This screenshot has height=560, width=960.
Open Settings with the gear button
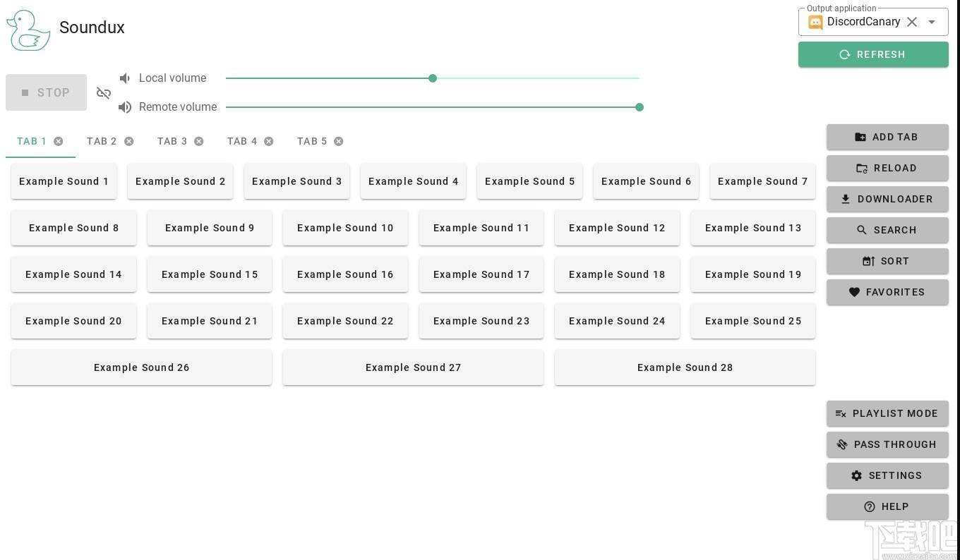[x=887, y=475]
